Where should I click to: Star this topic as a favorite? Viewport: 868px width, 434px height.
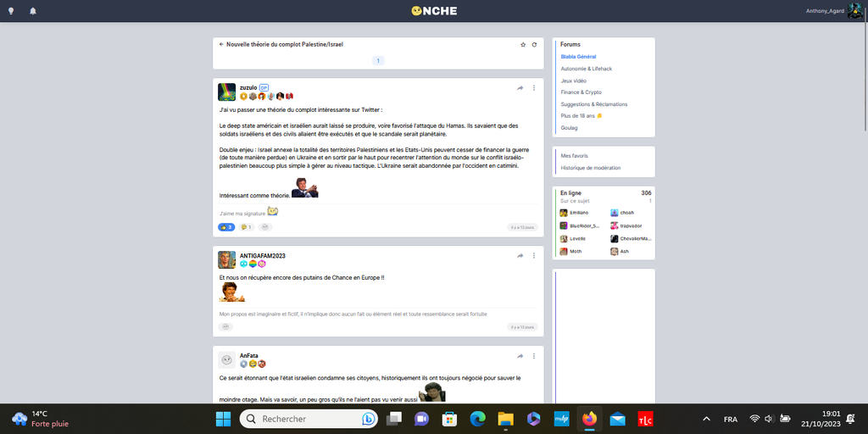point(523,44)
